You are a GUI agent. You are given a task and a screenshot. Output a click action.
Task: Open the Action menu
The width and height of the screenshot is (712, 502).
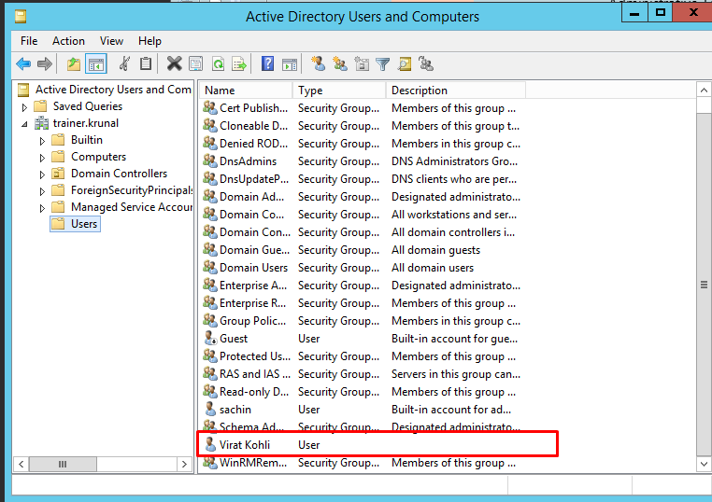tap(68, 41)
